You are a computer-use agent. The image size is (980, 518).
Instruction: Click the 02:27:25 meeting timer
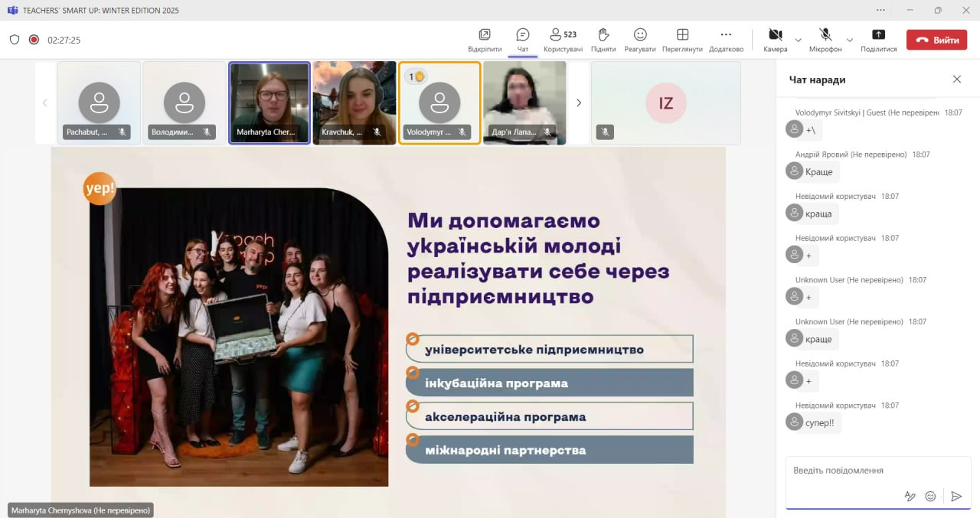64,40
